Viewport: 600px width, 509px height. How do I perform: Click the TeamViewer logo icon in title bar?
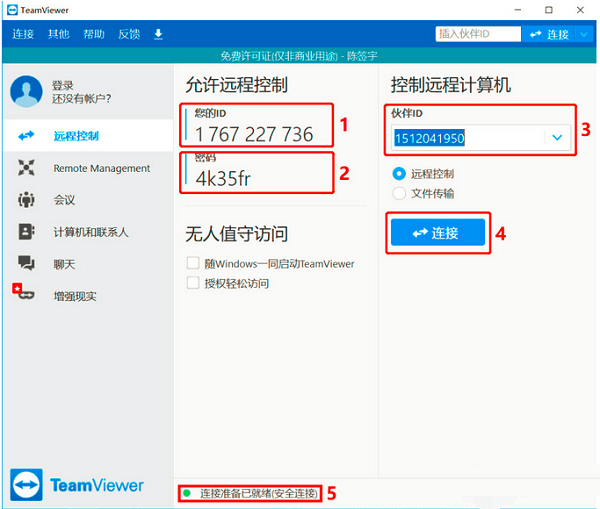12,10
